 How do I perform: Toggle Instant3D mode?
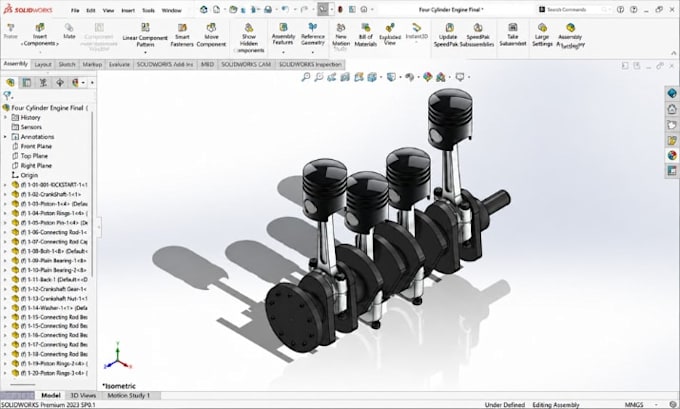coord(416,31)
